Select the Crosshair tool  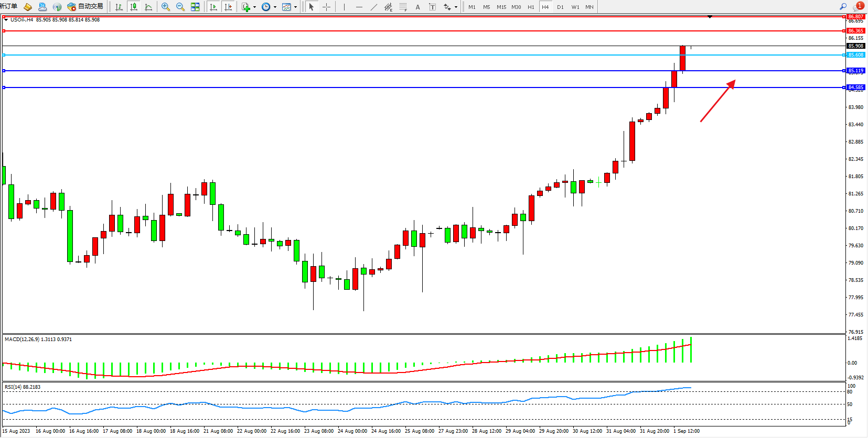click(x=326, y=7)
